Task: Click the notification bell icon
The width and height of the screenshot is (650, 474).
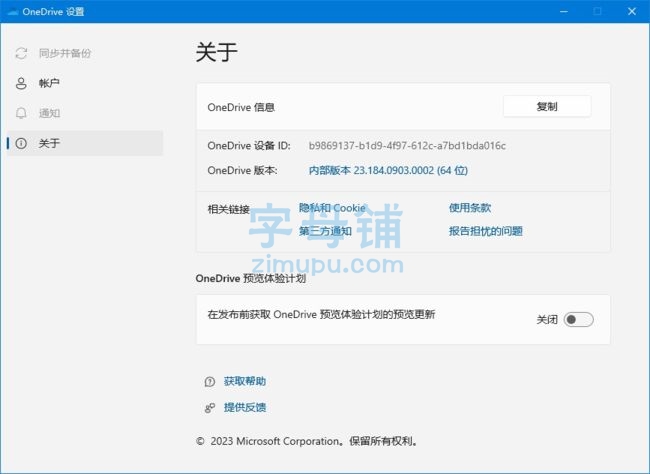Action: point(21,113)
